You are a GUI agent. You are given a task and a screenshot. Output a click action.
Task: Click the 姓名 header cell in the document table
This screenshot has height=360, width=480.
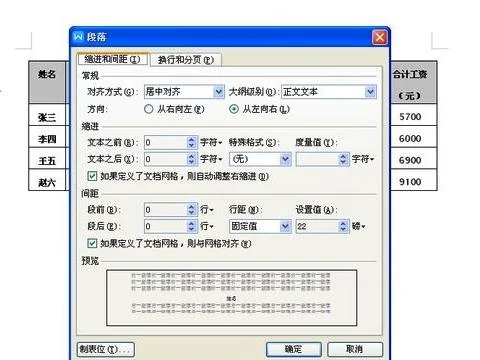point(47,82)
